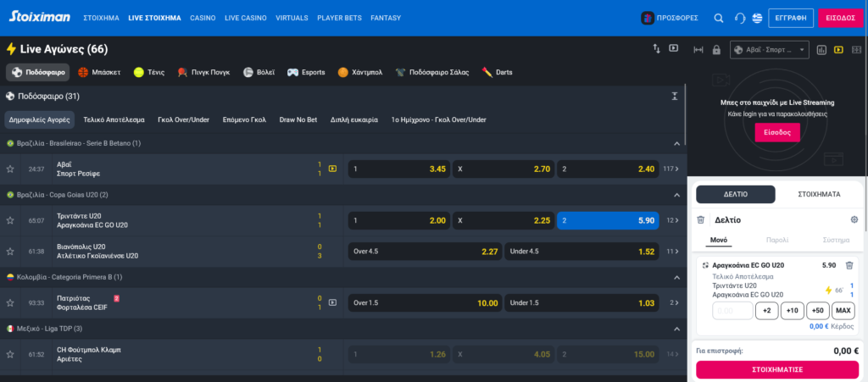Remove Αραγκοάνια EC GO U20 selection trash icon
This screenshot has height=382, width=868.
[x=849, y=265]
